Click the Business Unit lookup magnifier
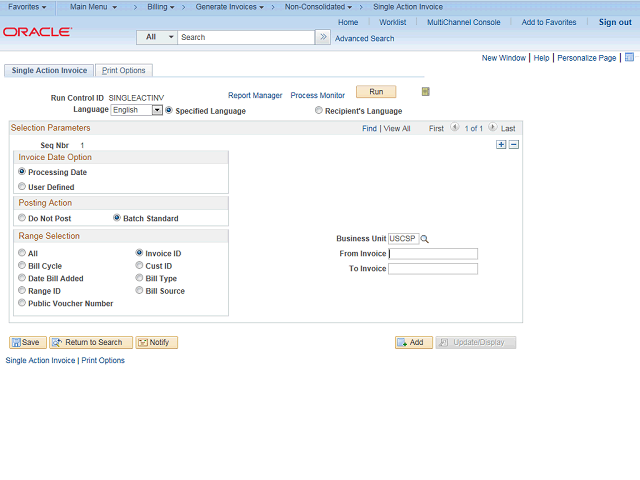This screenshot has height=480, width=640. point(424,239)
